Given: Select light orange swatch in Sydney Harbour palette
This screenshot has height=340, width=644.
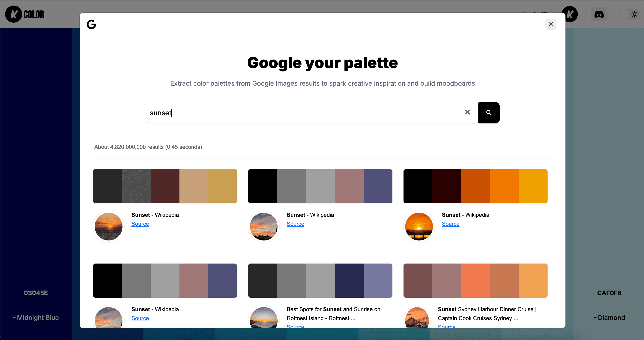Looking at the screenshot, I should 533,280.
